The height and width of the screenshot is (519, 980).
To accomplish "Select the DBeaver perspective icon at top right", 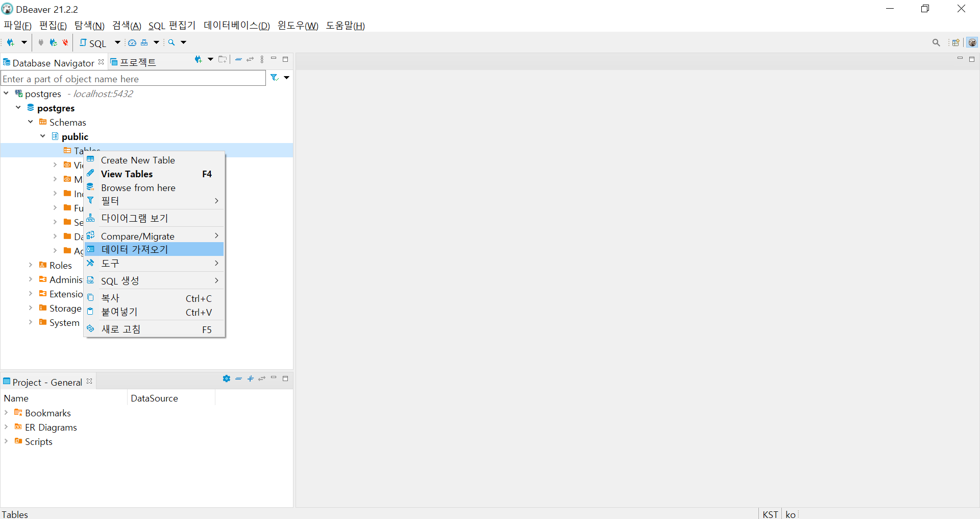I will click(x=972, y=43).
